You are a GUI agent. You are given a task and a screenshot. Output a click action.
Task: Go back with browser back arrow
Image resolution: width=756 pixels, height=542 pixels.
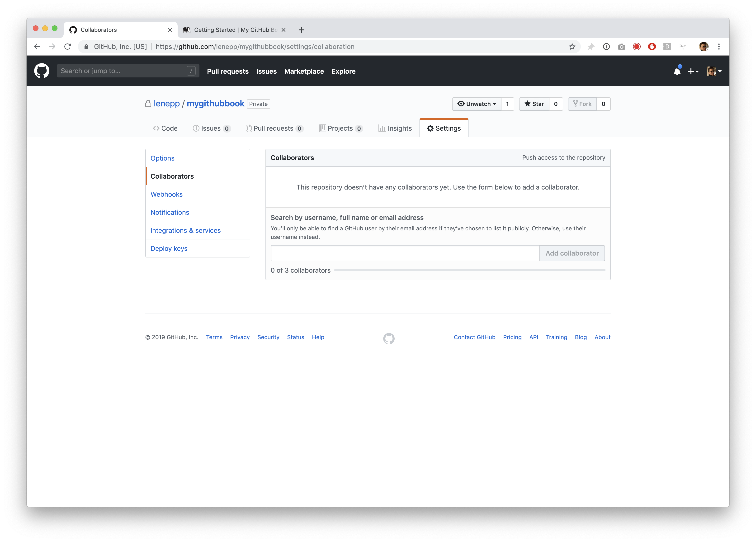click(x=37, y=47)
